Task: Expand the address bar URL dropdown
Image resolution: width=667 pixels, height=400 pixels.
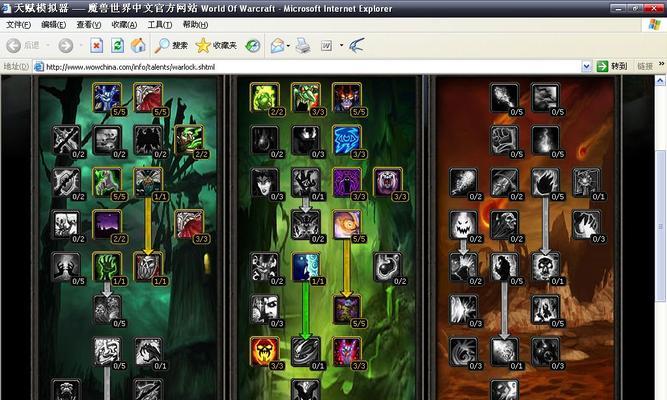Action: [x=587, y=67]
